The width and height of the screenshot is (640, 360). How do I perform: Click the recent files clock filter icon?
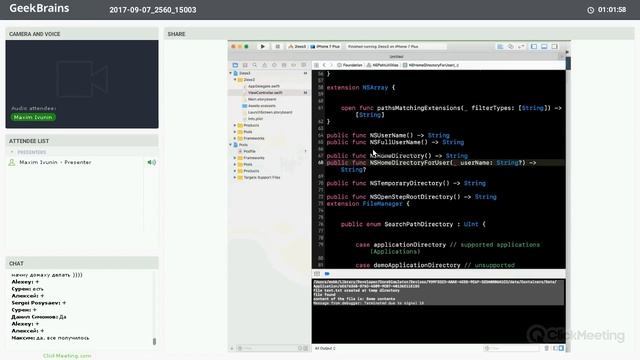pos(300,348)
